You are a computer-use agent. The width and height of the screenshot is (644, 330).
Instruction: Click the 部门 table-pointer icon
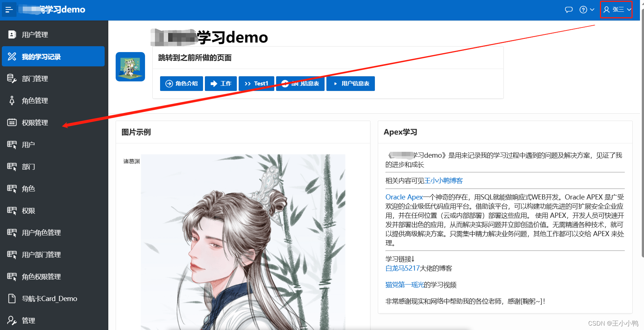(12, 166)
